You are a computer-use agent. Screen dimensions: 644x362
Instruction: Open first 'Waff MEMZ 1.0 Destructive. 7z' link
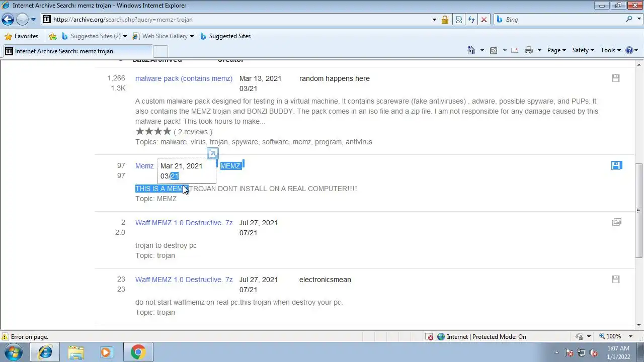(184, 223)
